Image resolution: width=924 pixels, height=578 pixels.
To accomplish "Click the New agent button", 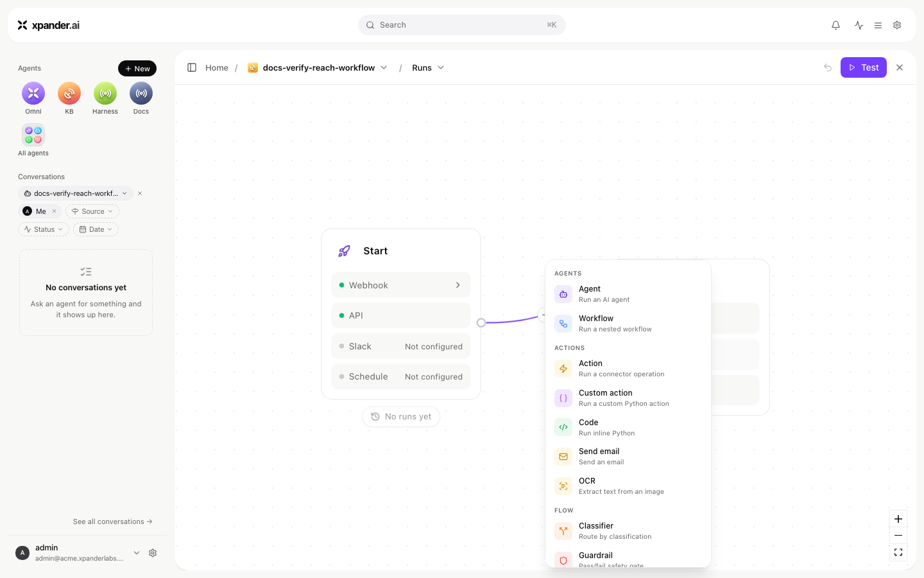I will [137, 68].
